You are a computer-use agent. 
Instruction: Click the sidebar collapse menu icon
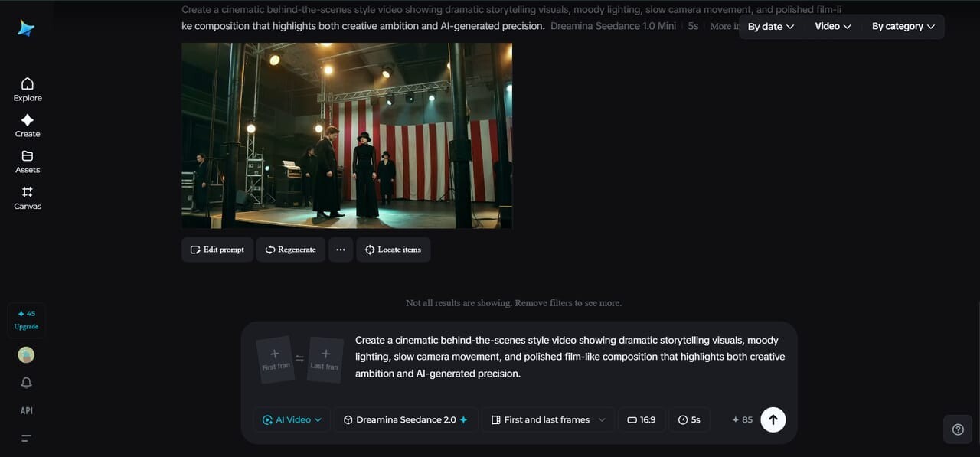tap(27, 439)
